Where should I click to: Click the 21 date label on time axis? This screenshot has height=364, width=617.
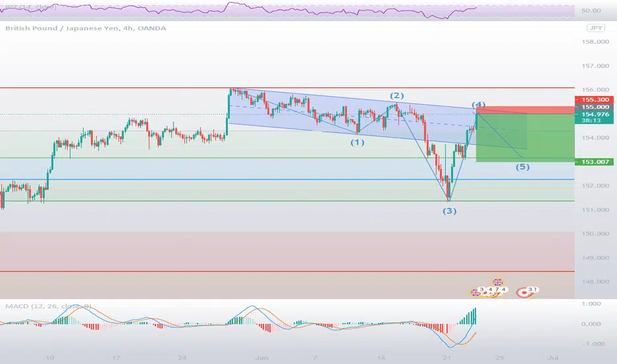[x=447, y=357]
